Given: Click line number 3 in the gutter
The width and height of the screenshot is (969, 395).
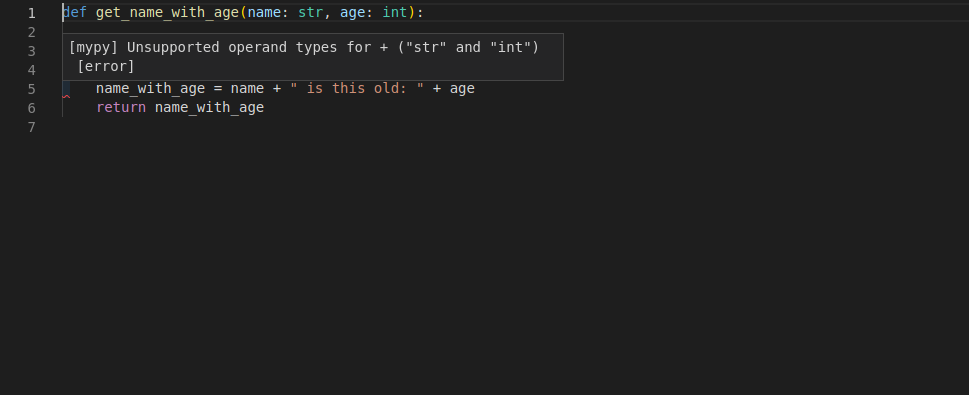Looking at the screenshot, I should click(x=32, y=51).
